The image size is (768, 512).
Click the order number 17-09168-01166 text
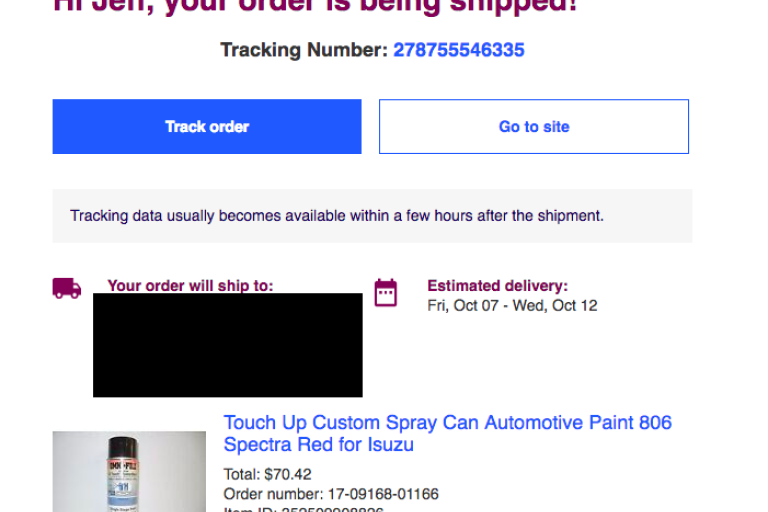coord(331,494)
